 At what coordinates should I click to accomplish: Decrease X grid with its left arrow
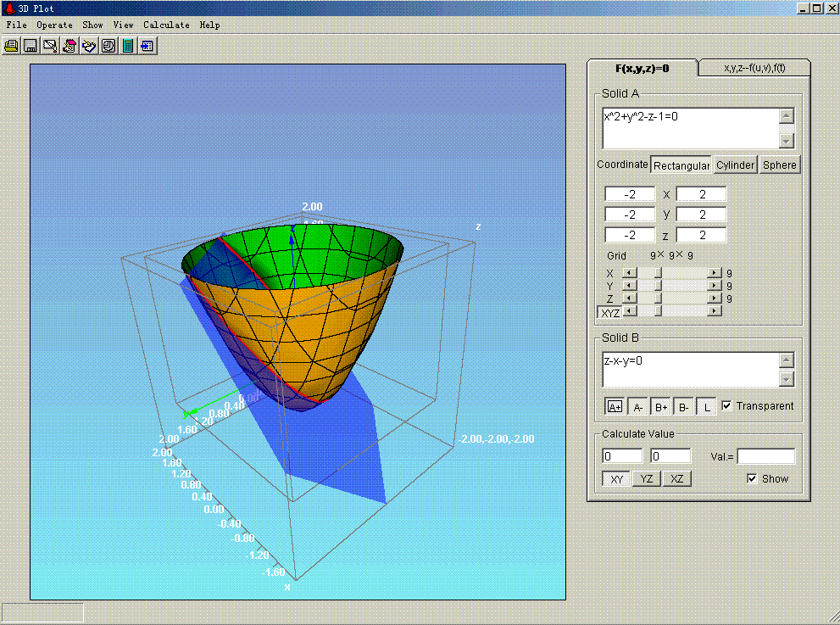click(630, 273)
